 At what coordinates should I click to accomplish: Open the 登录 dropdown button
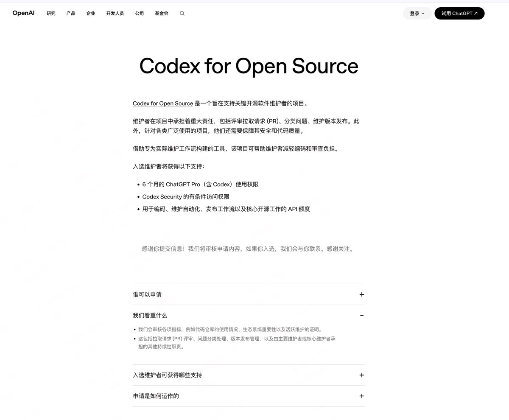click(417, 14)
